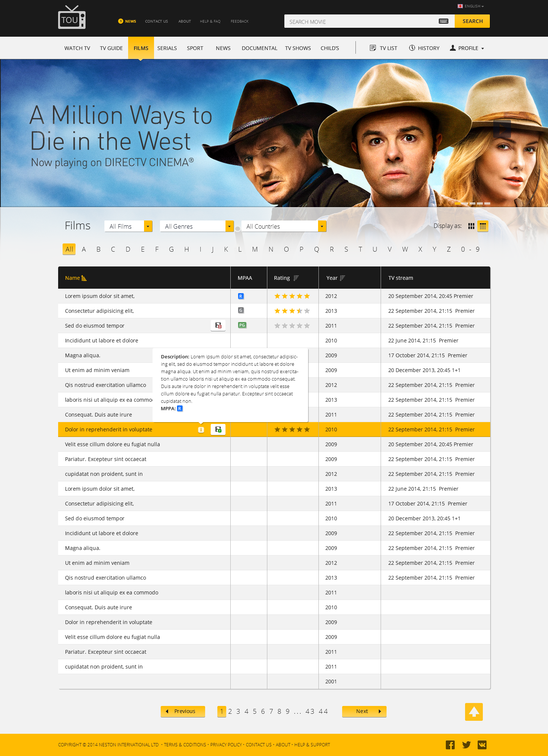The height and width of the screenshot is (756, 548).
Task: Go to page 44 in pagination
Action: tap(323, 711)
